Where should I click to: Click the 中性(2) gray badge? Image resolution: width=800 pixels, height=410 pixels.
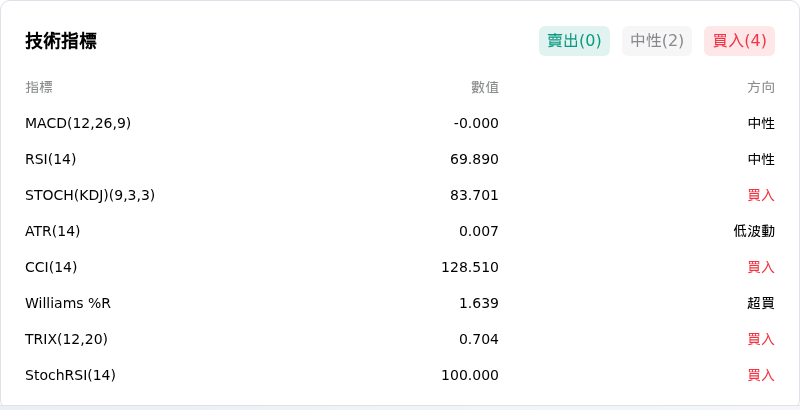pyautogui.click(x=657, y=41)
